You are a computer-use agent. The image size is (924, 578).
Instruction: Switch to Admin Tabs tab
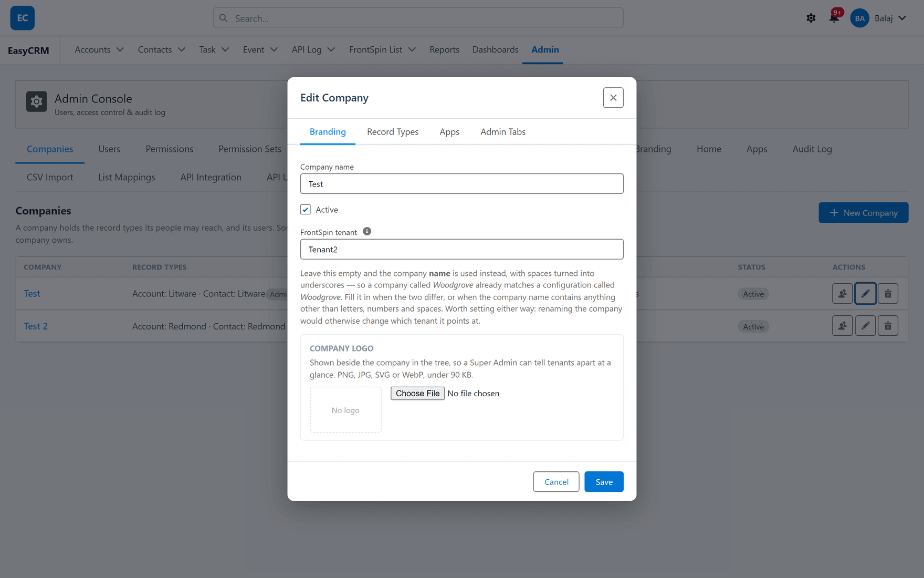coord(503,132)
